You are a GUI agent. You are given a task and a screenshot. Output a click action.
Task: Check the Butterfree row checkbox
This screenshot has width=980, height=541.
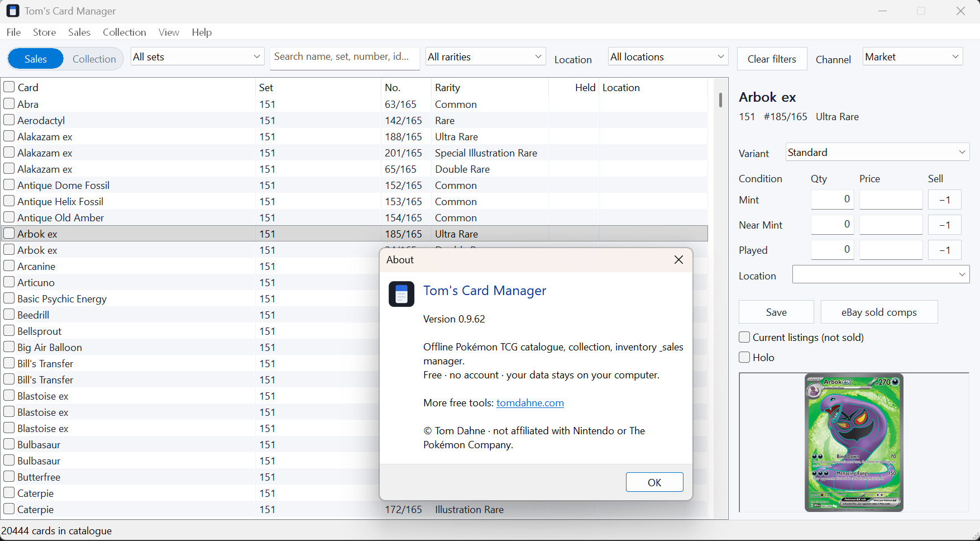[x=9, y=476]
